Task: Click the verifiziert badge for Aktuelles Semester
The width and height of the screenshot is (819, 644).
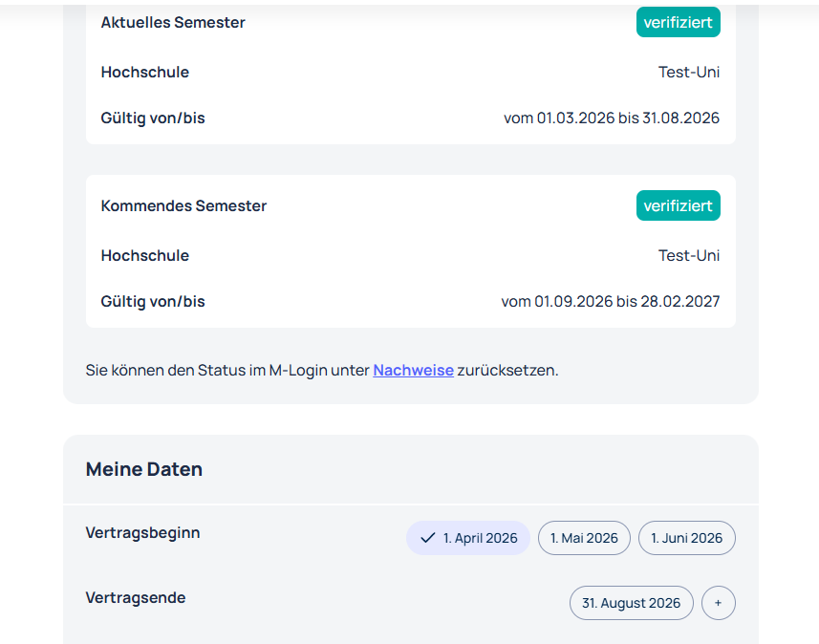Action: click(x=678, y=22)
